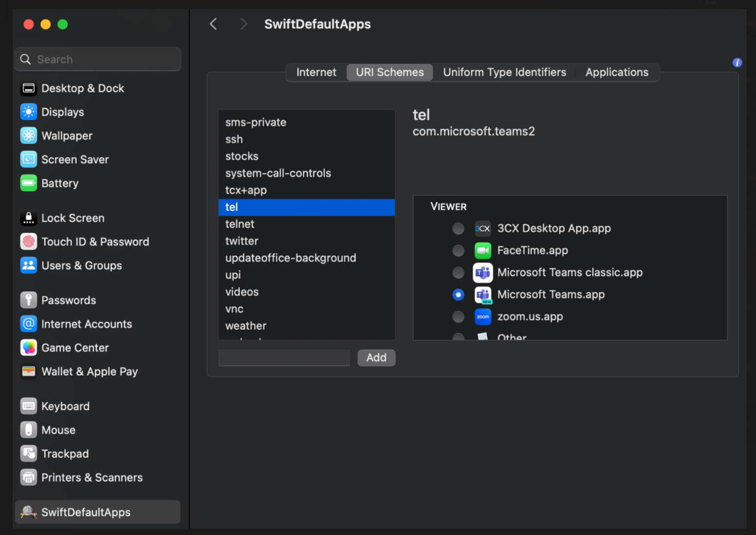Click the Printers & Scanners icon
The image size is (756, 535).
[x=29, y=477]
